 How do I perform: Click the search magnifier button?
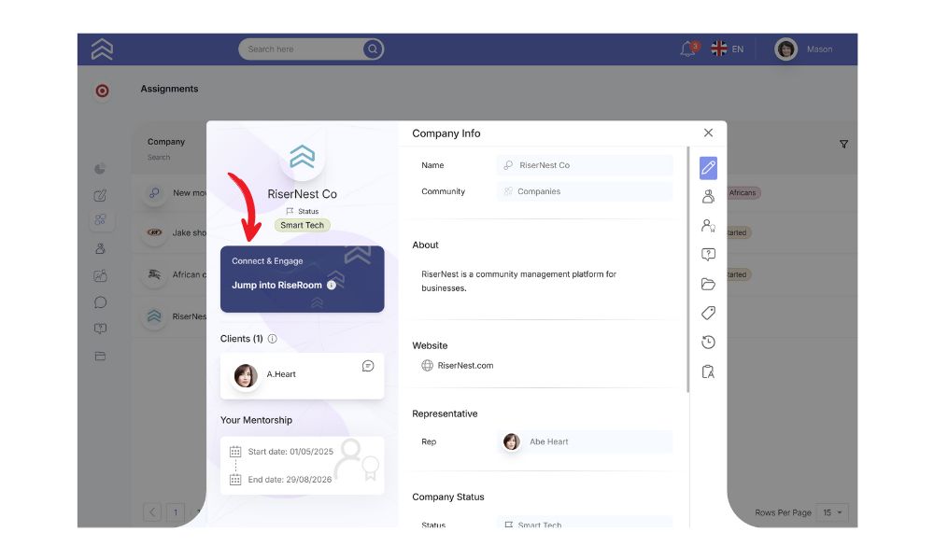pyautogui.click(x=373, y=49)
